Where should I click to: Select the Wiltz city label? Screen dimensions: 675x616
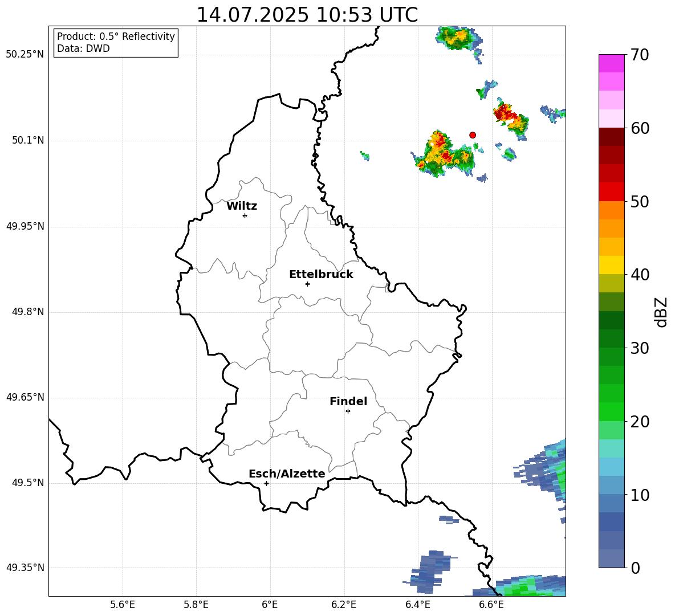tap(242, 206)
